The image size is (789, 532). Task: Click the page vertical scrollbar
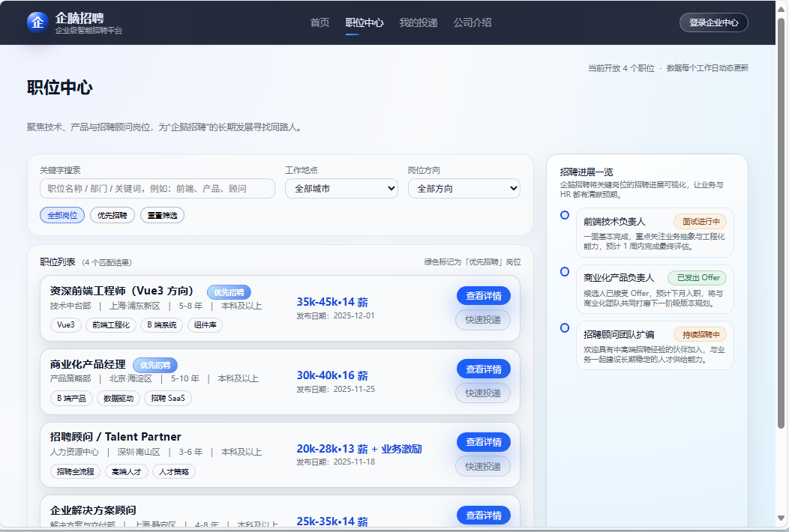(x=781, y=225)
